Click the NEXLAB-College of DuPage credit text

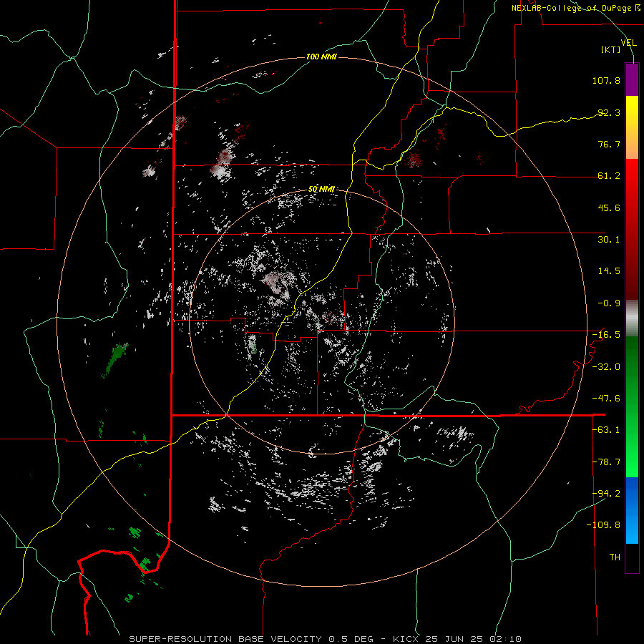(x=575, y=8)
